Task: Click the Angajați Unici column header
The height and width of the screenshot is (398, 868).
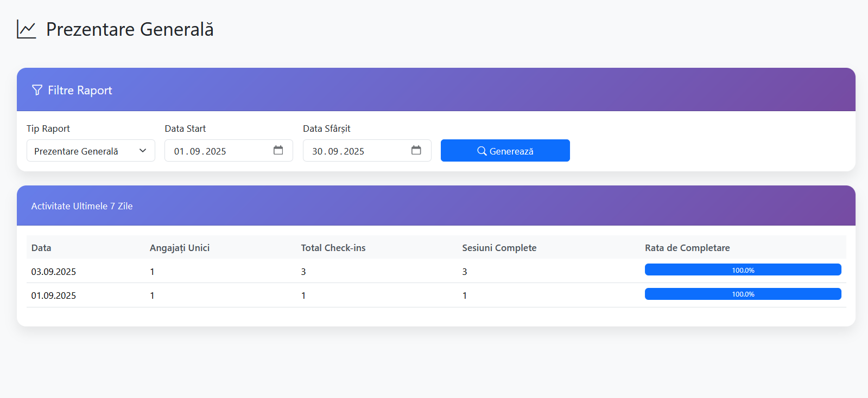Action: [x=180, y=248]
